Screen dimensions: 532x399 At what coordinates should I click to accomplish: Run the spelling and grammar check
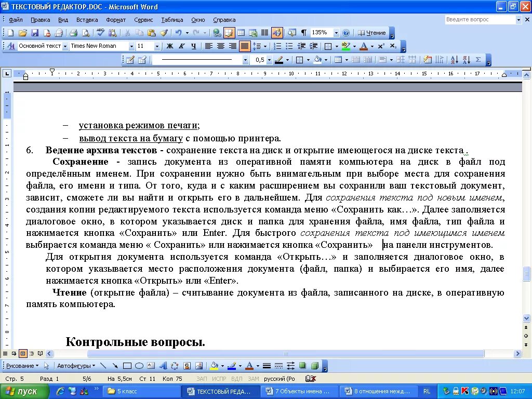(100, 33)
